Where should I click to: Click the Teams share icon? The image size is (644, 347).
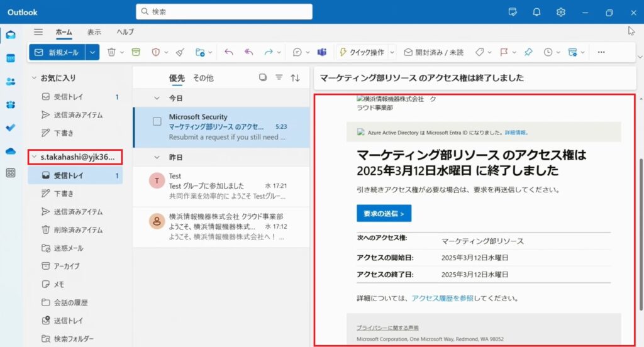pos(322,52)
